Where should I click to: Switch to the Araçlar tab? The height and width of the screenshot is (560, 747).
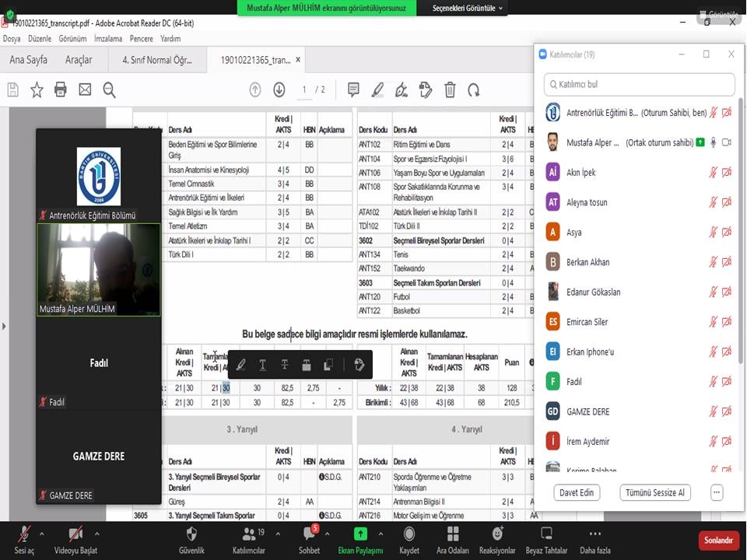(x=79, y=60)
